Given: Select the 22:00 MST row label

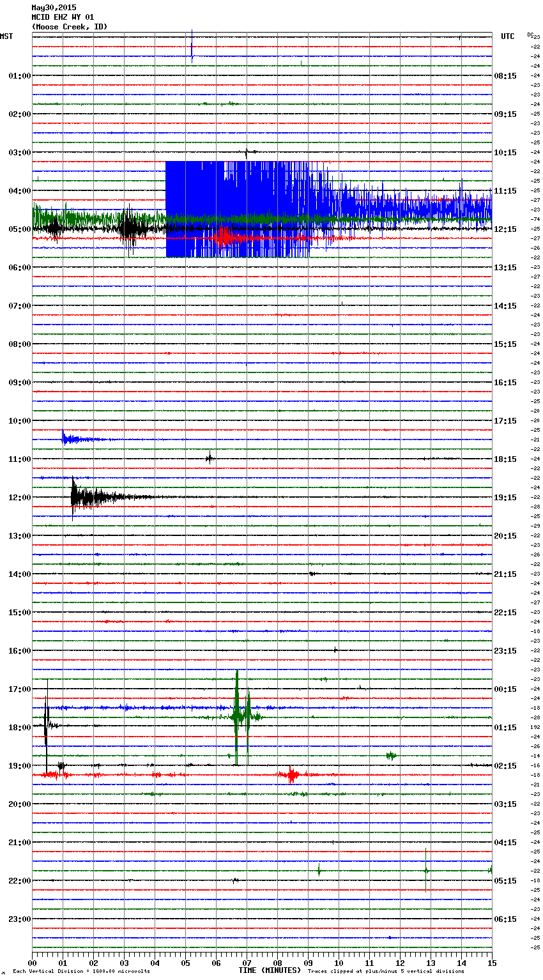Looking at the screenshot, I should click(20, 881).
